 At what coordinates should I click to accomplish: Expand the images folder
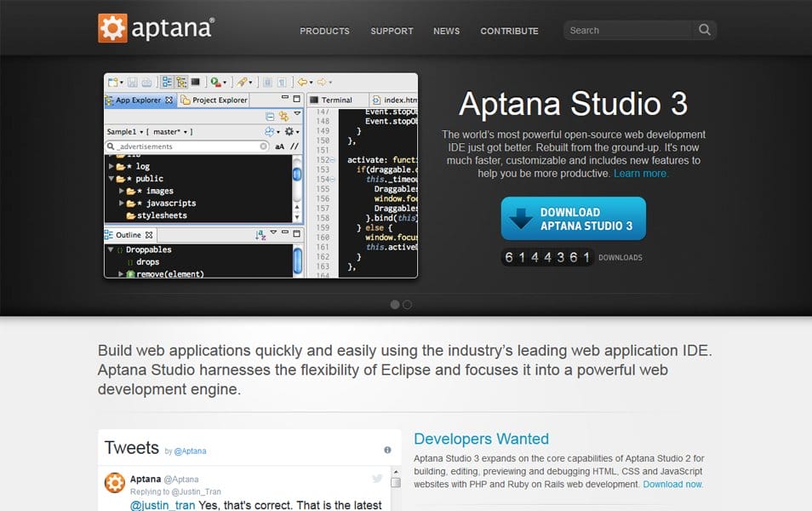tap(121, 191)
